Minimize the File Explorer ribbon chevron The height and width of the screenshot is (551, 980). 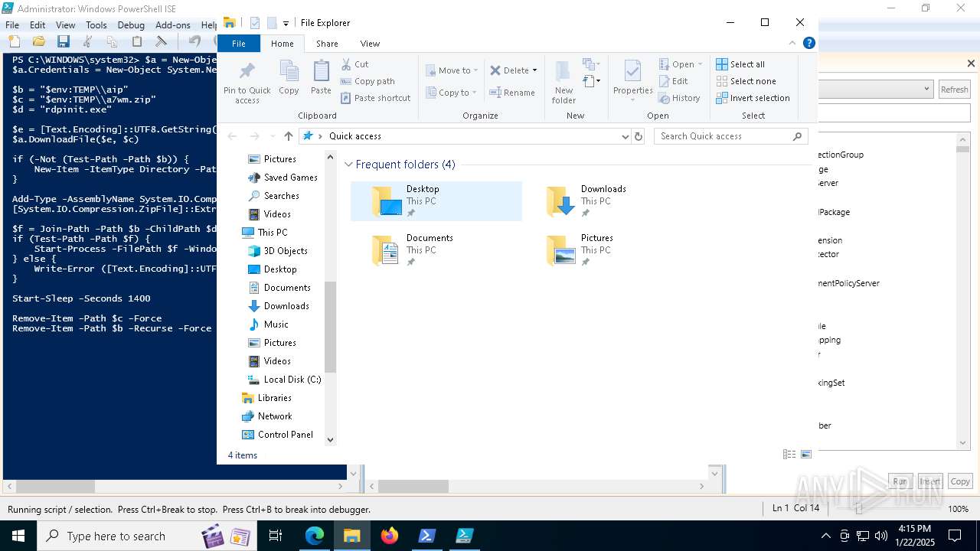(x=792, y=44)
